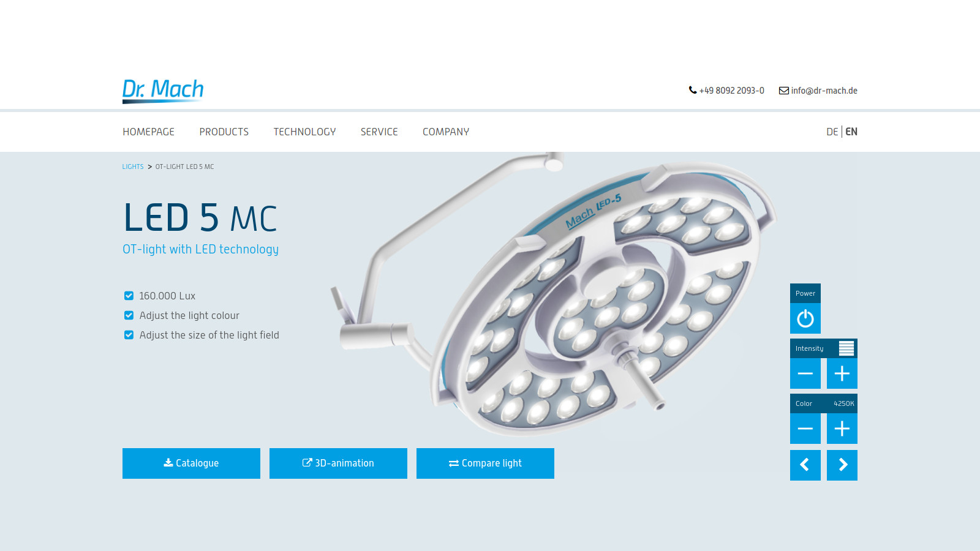Click the checkmark beside 160.000 Lux

(x=129, y=296)
